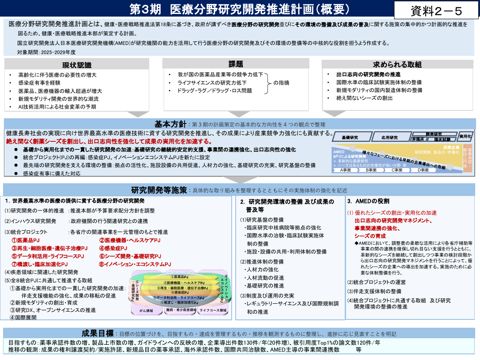The height and width of the screenshot is (360, 480).
Task: Click the red item '⑧イノベーション・エコシステムPJ'
Action: pos(135,264)
